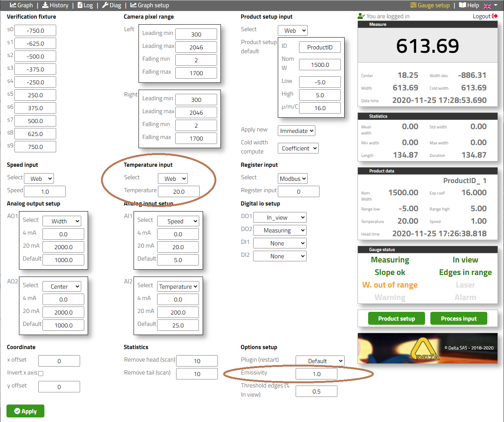Open the Temperature input Select dropdown
The image size is (504, 422).
point(173,179)
